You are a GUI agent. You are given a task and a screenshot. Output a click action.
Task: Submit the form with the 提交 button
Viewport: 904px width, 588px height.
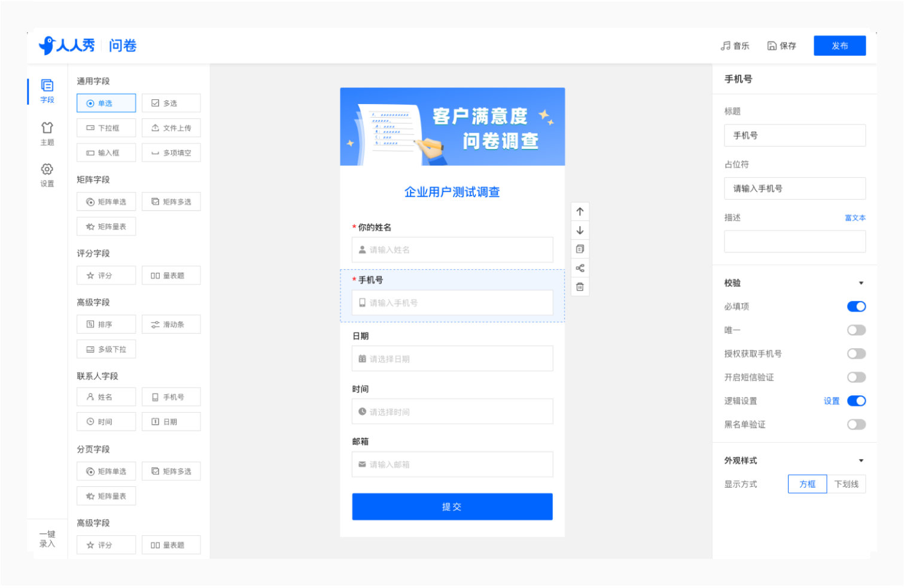[452, 507]
